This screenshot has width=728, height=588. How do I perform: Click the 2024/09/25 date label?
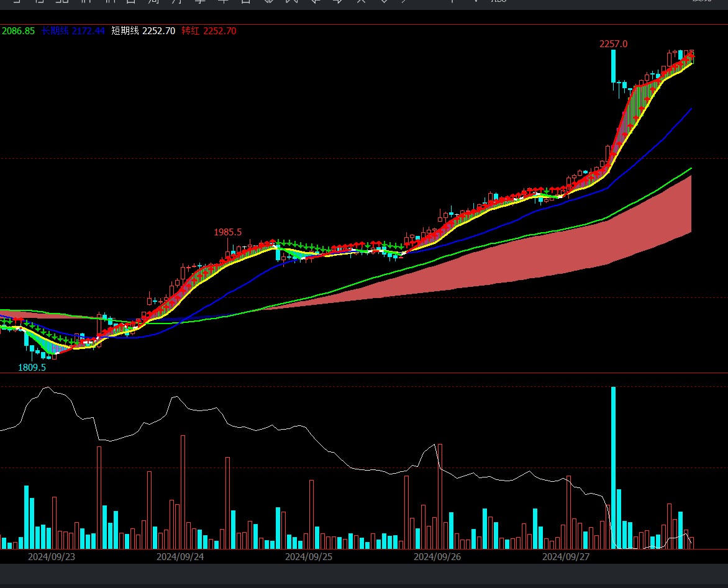[309, 556]
